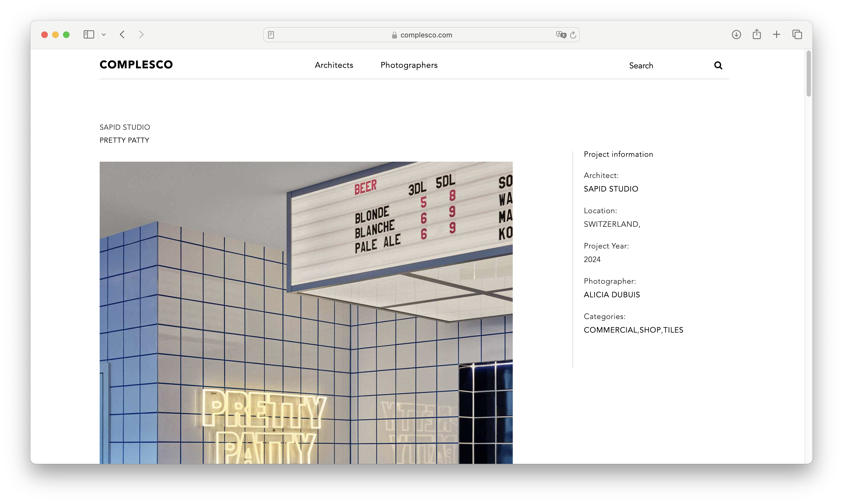Go forward to next page
Viewport: 843px width, 504px height.
point(141,34)
